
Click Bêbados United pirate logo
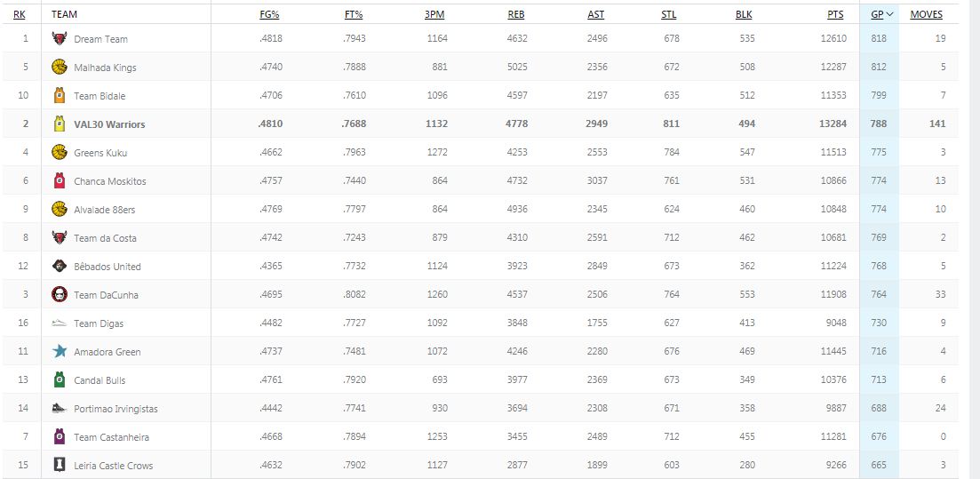coord(60,266)
